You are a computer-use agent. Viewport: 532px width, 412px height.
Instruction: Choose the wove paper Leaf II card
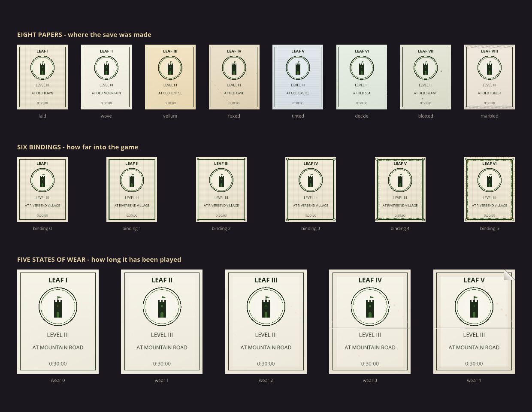pos(106,77)
